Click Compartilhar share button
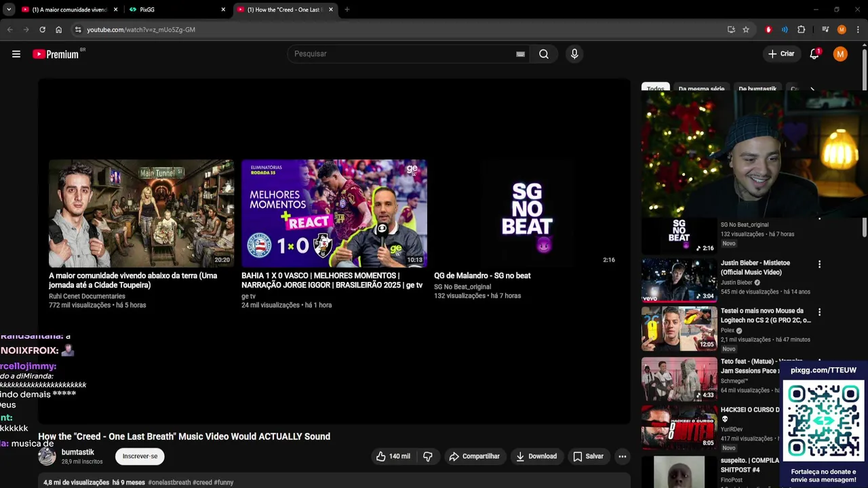This screenshot has height=488, width=868. click(x=475, y=456)
